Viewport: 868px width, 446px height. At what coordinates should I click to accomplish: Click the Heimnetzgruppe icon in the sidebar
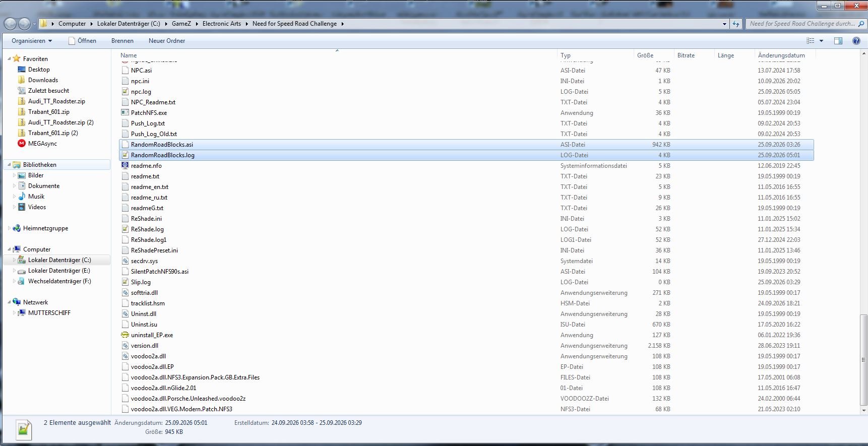click(x=17, y=228)
